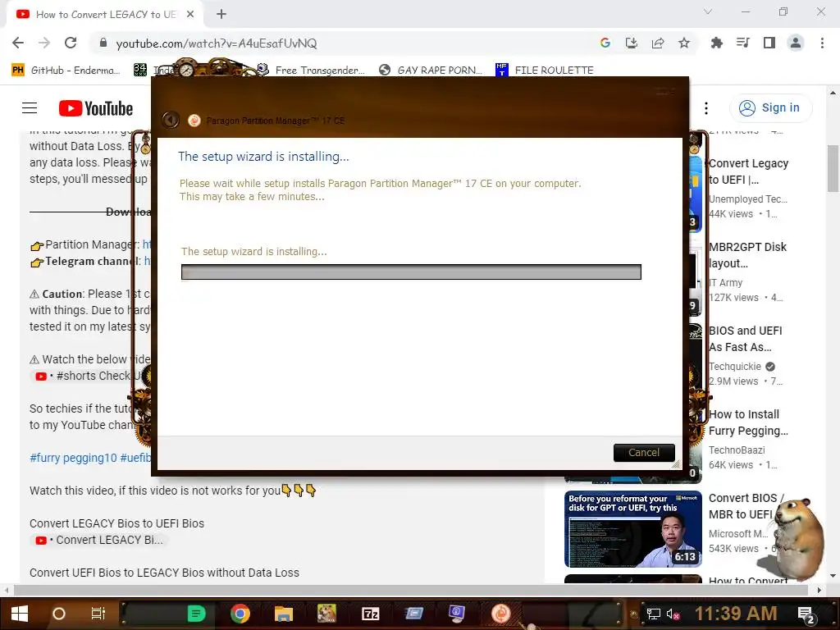Bookmark this tab with star icon
Viewport: 840px width, 630px height.
(684, 43)
